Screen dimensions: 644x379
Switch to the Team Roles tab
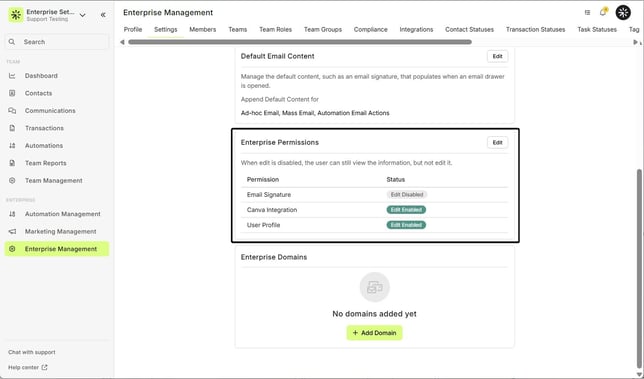pos(276,30)
